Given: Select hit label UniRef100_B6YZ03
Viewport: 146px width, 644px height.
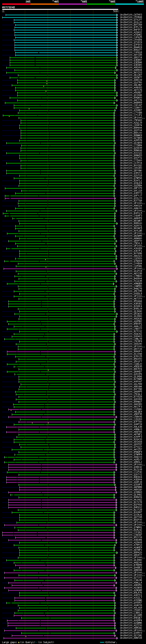Looking at the screenshot, I should (131, 72).
